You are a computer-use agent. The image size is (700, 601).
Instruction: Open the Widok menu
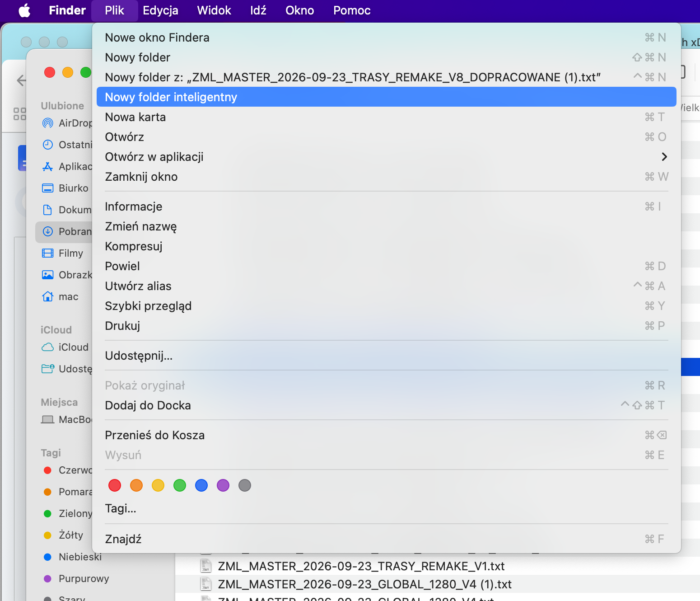(214, 10)
